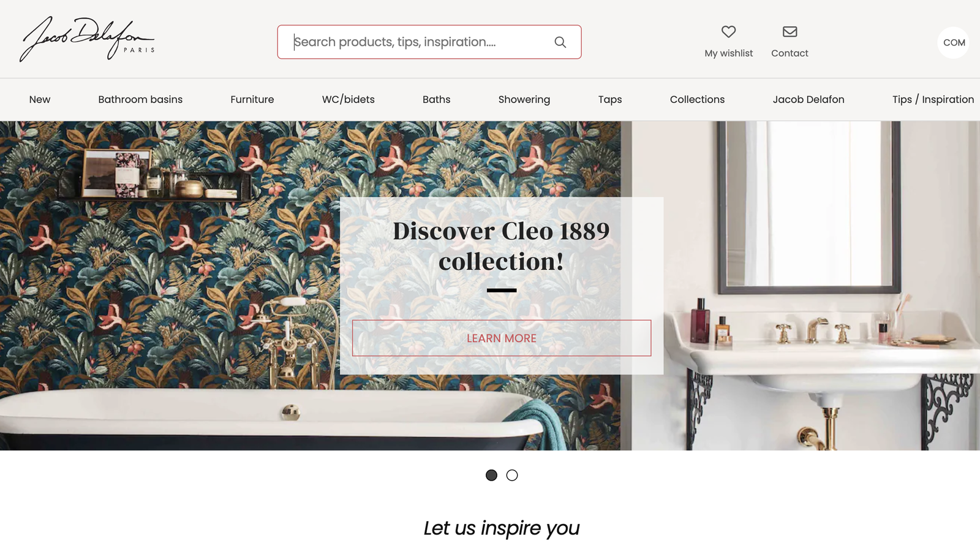The image size is (980, 545).
Task: Open the wishlist heart icon
Action: 728,31
